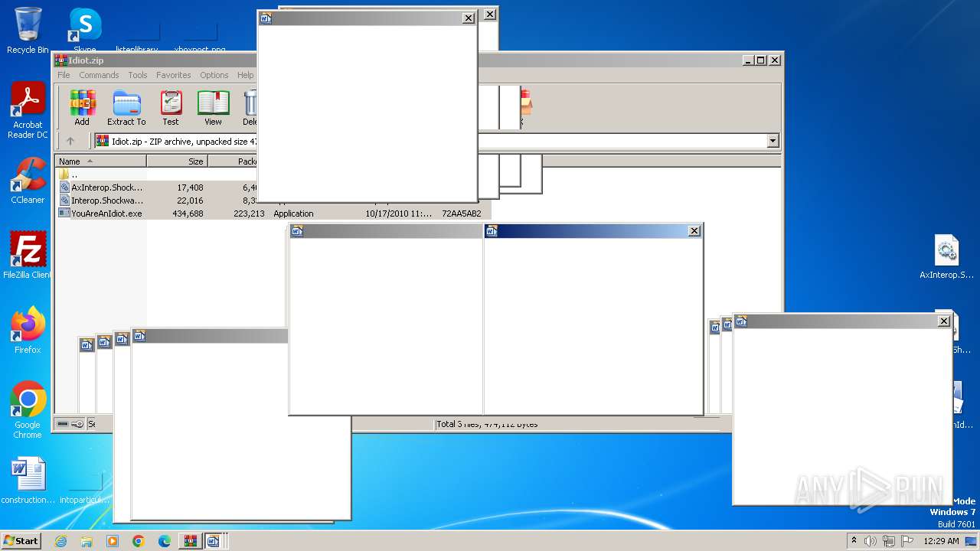Screen dimensions: 980x551
Task: Open File Explorer from the taskbar
Action: pos(87,541)
